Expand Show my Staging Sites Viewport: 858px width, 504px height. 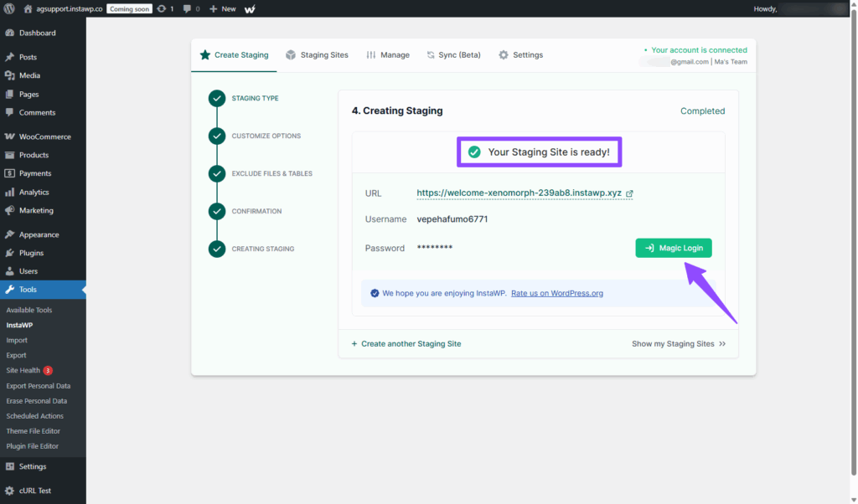[x=679, y=344]
